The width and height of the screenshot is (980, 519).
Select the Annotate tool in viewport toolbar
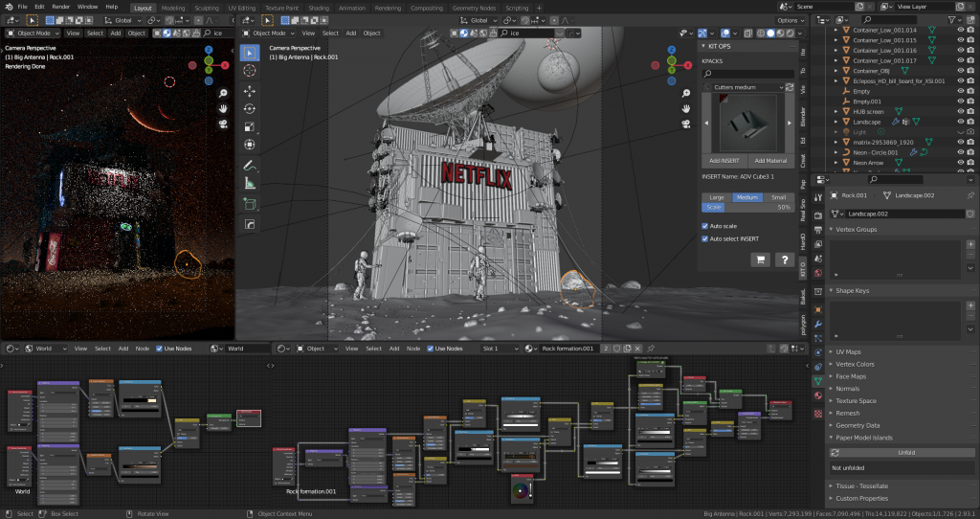(250, 166)
